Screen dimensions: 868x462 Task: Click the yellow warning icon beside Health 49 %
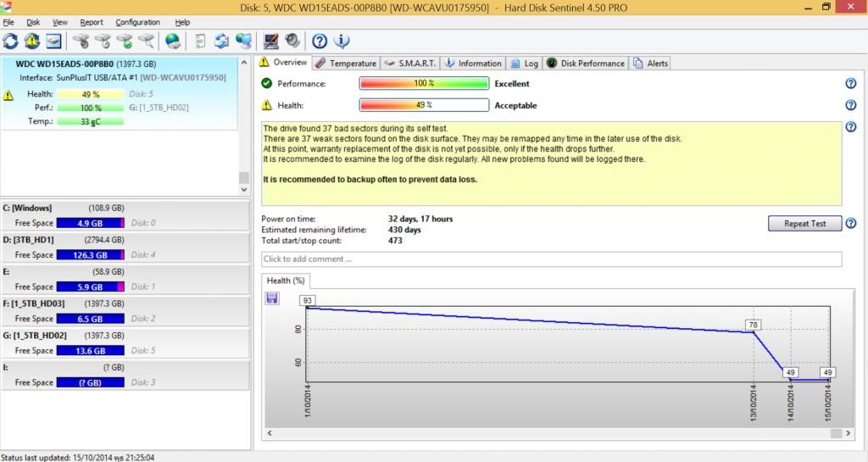point(8,95)
